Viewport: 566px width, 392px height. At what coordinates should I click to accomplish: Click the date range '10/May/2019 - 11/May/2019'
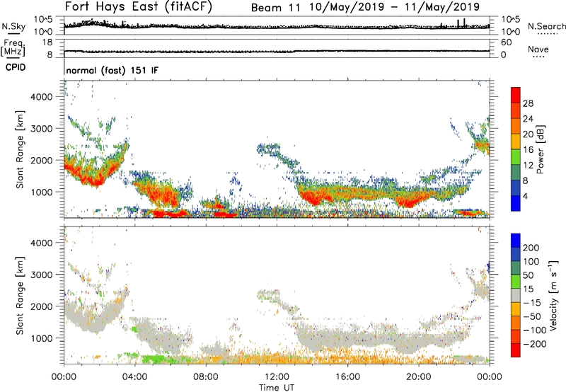point(395,7)
